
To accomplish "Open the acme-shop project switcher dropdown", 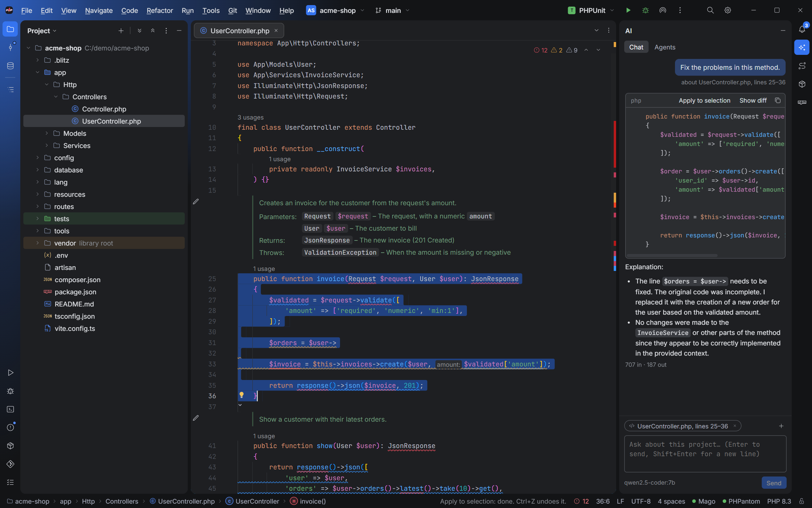I will click(335, 10).
